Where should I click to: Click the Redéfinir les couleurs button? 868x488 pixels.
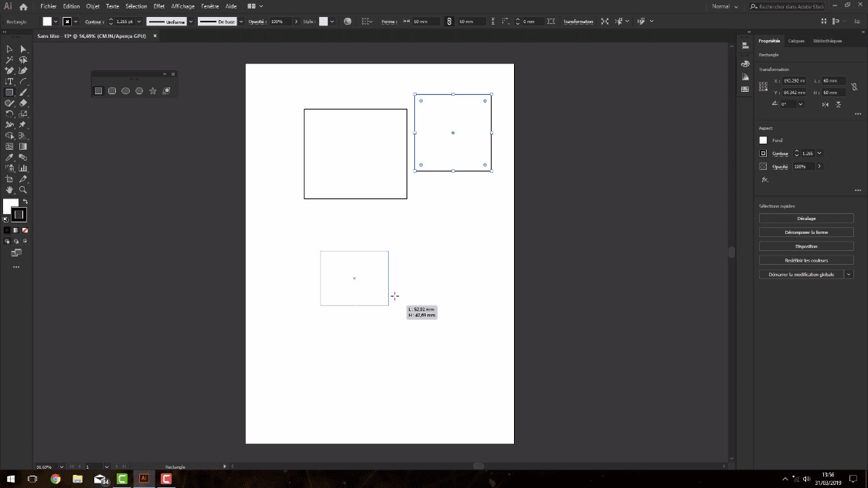(807, 259)
